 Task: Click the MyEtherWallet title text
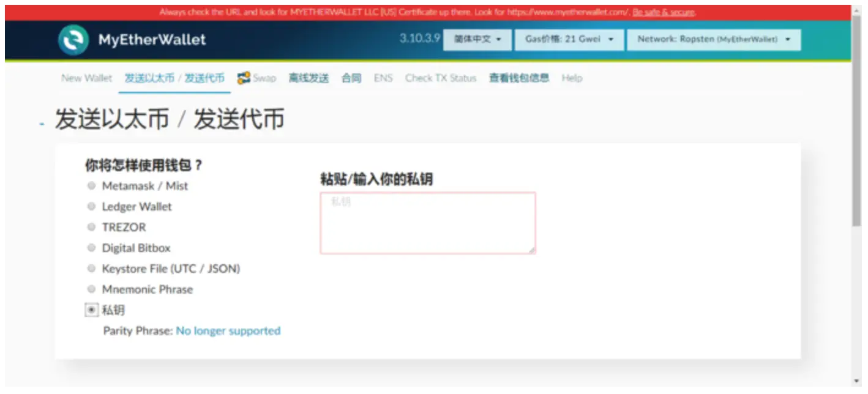coord(152,40)
